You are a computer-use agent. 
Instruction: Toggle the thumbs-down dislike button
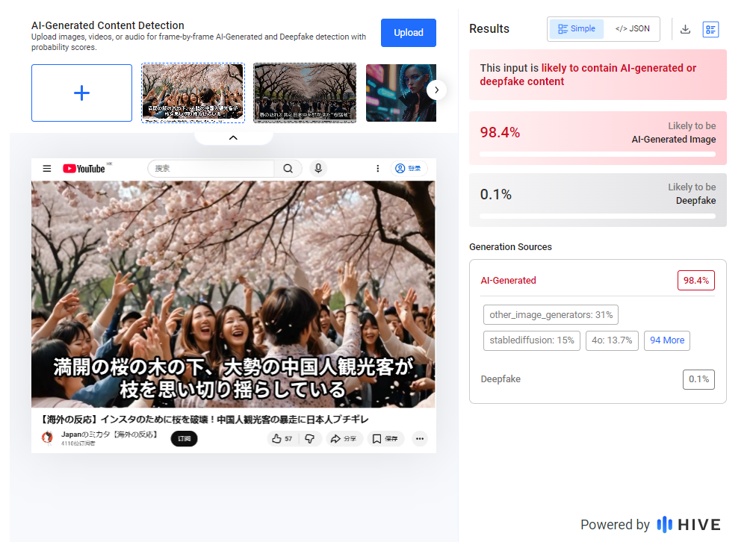point(309,438)
